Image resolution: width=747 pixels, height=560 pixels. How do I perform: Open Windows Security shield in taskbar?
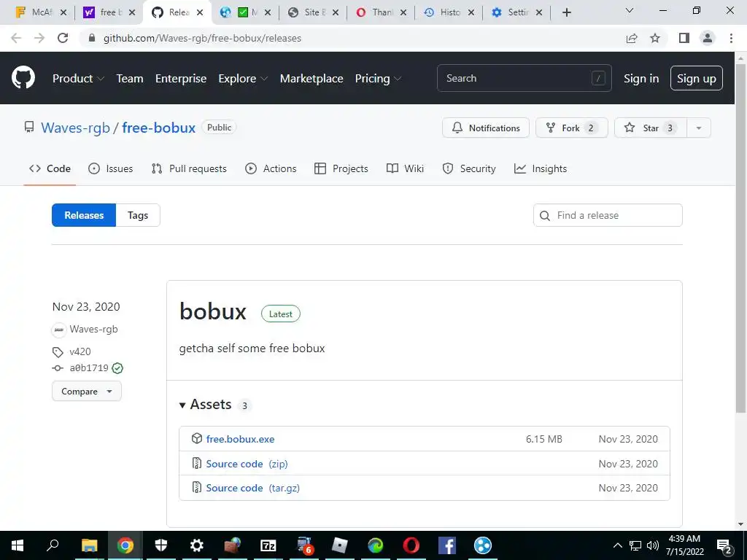pos(161,545)
